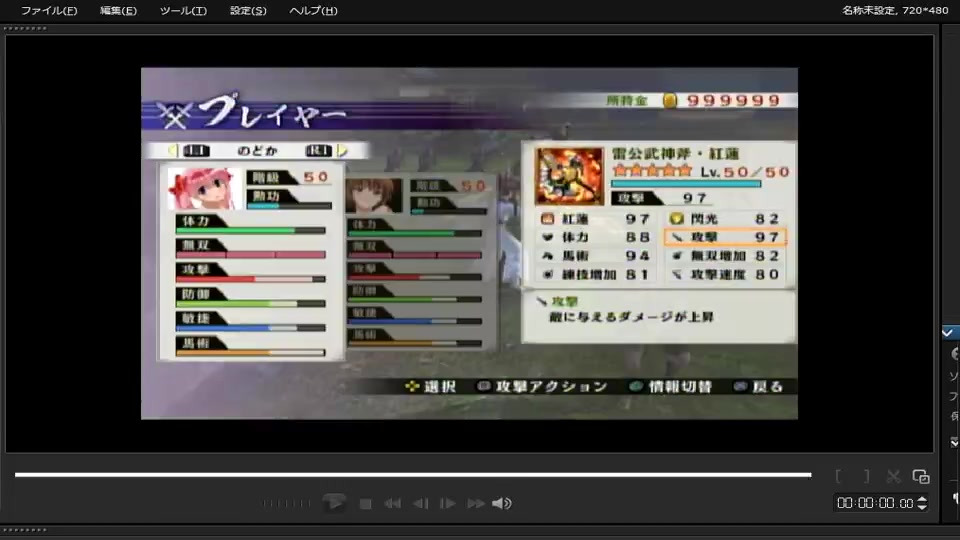Click the white preview scrubber bar
The height and width of the screenshot is (540, 960).
click(413, 474)
